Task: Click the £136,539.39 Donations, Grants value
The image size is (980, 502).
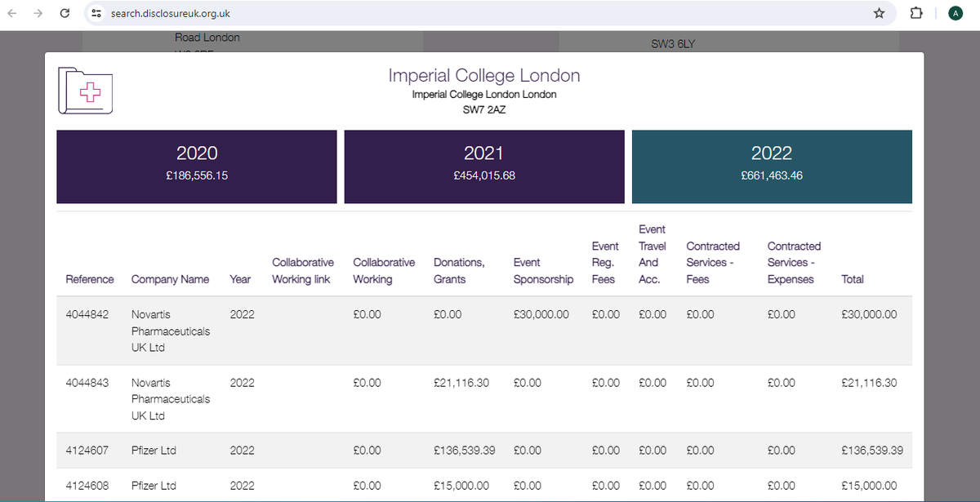Action: pos(465,450)
